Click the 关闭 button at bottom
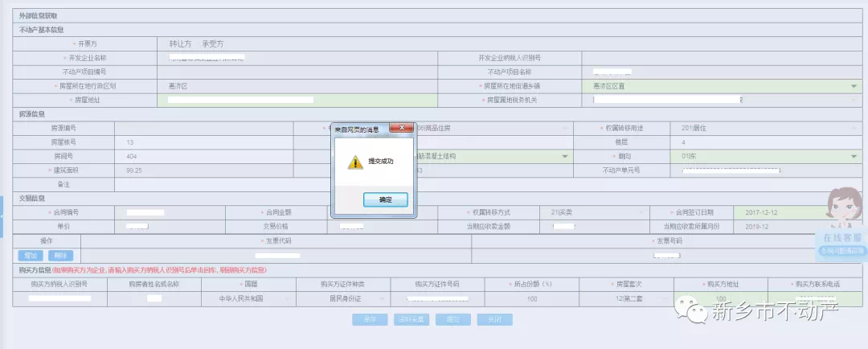The height and width of the screenshot is (349, 868). point(494,319)
